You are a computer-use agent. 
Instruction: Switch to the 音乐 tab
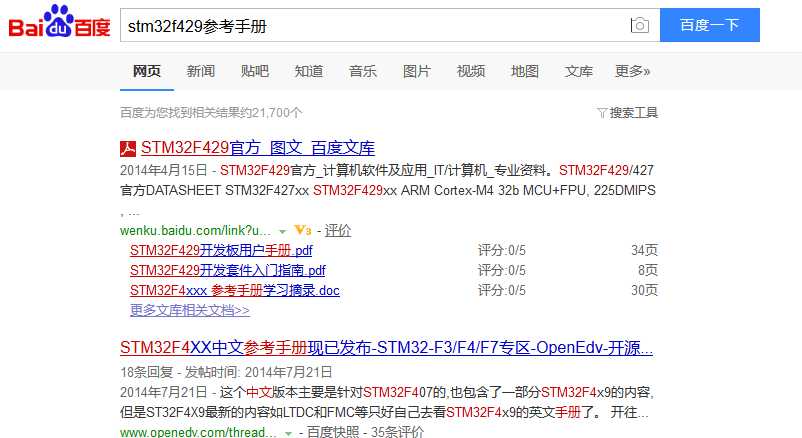click(363, 71)
